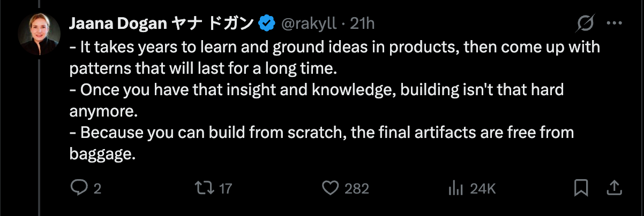The width and height of the screenshot is (644, 216).
Task: Like the post with the heart icon
Action: (331, 188)
